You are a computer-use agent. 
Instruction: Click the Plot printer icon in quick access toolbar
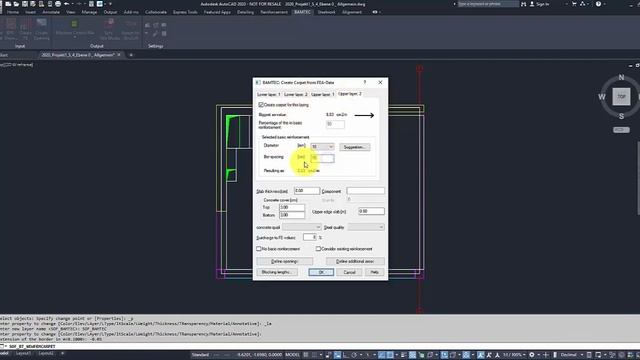click(58, 4)
